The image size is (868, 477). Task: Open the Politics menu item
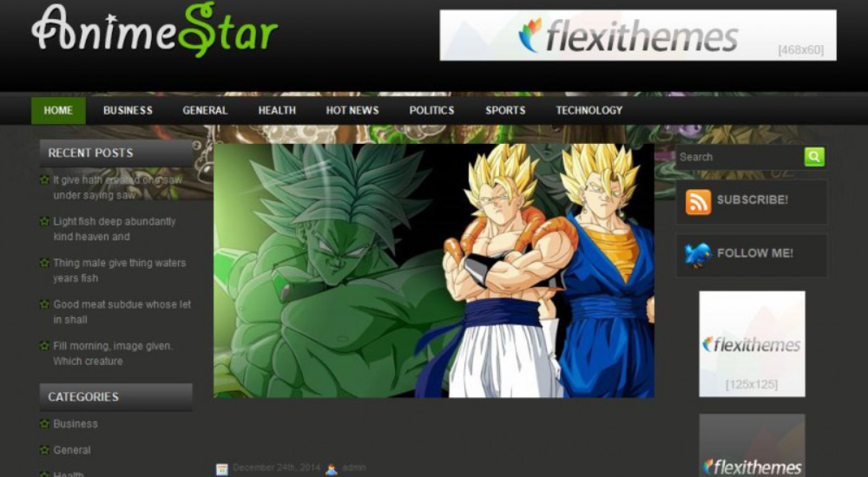(x=431, y=110)
